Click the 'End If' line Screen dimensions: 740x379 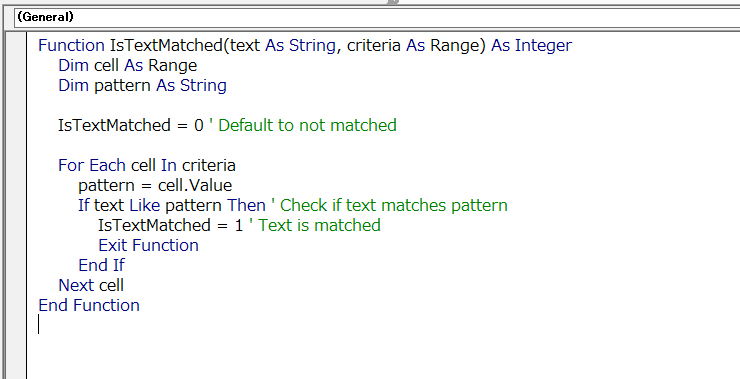click(x=101, y=265)
